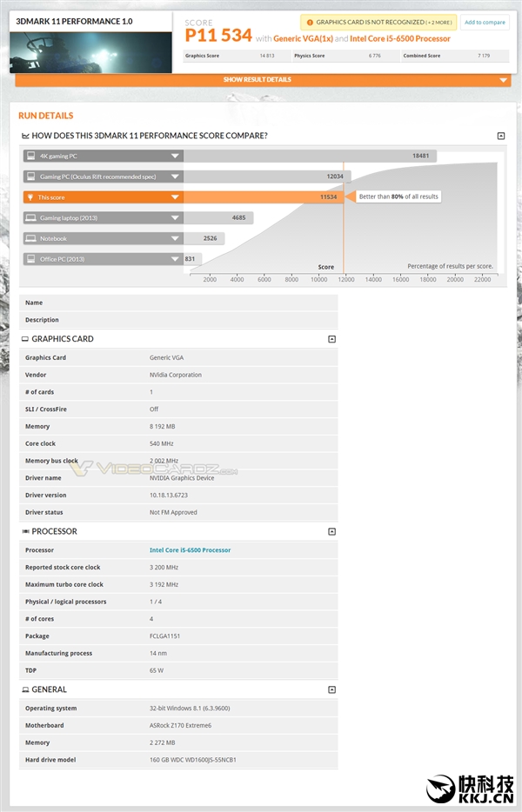Click the orange 11534 score bar

(264, 197)
